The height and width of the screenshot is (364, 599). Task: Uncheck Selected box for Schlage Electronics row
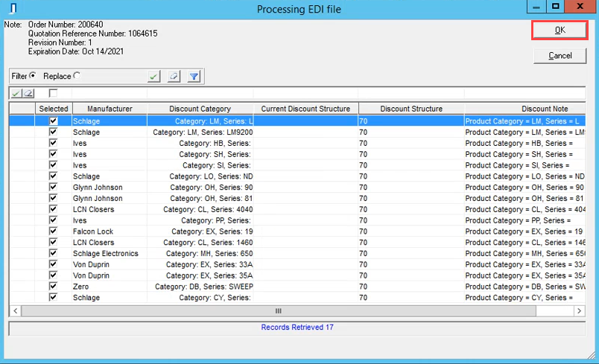tap(53, 253)
